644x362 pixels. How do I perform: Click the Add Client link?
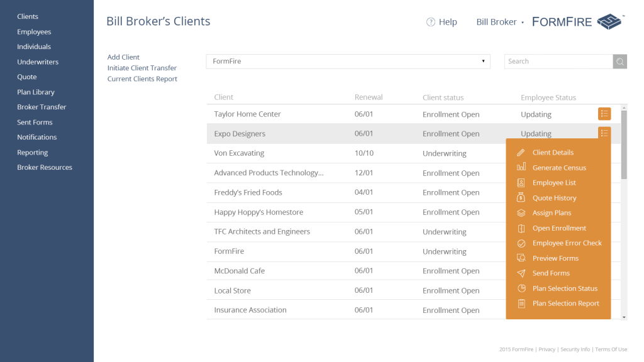(x=123, y=57)
